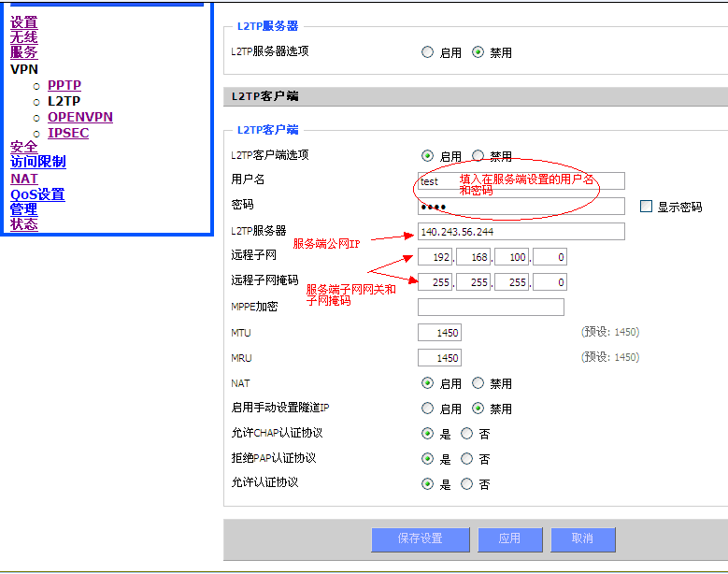728x574 pixels.
Task: Enable the L2TP server option
Action: pyautogui.click(x=428, y=53)
